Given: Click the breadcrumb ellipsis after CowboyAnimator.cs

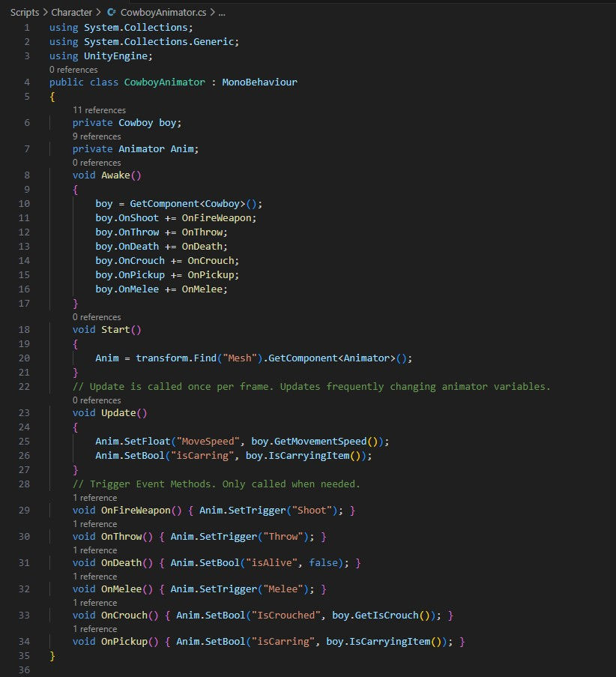Looking at the screenshot, I should (222, 13).
